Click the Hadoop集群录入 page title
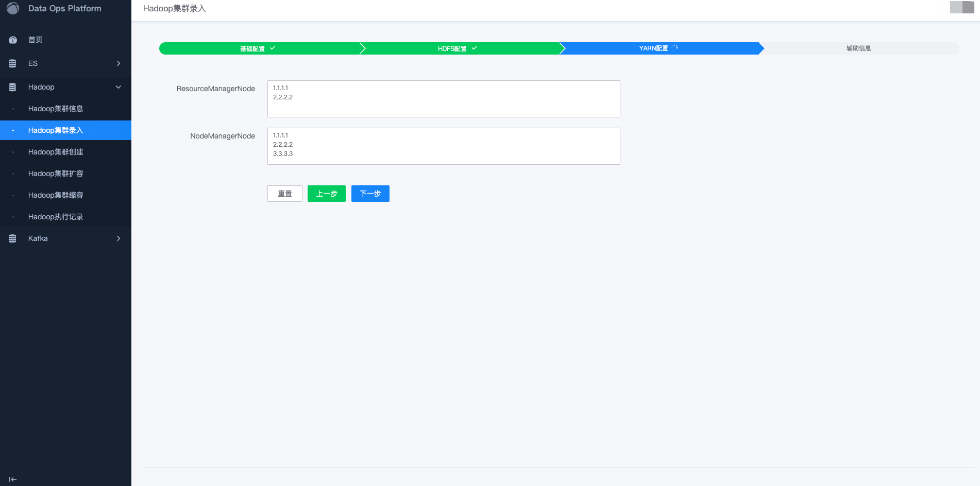The width and height of the screenshot is (980, 486). (175, 8)
